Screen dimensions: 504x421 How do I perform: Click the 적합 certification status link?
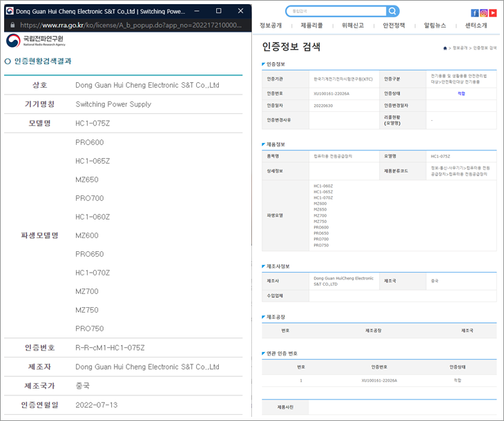click(461, 94)
